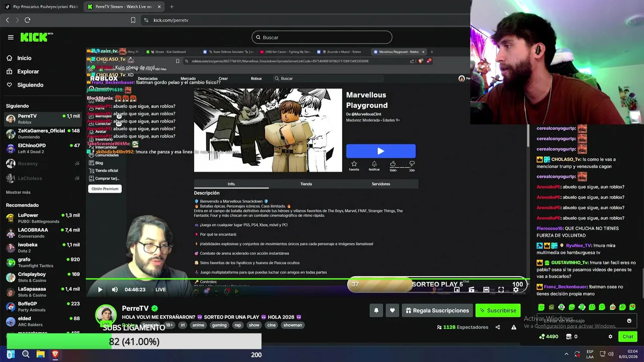Click Regala Suscripciones button

(437, 311)
